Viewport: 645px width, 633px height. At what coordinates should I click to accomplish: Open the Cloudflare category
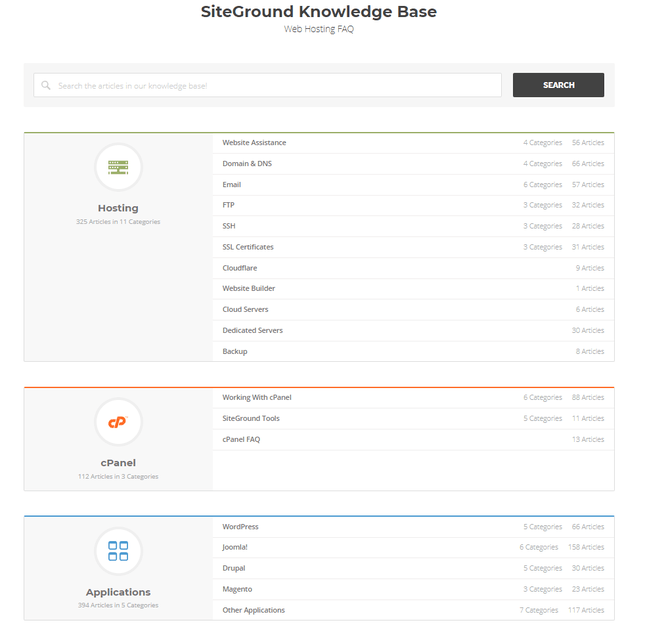(x=240, y=268)
